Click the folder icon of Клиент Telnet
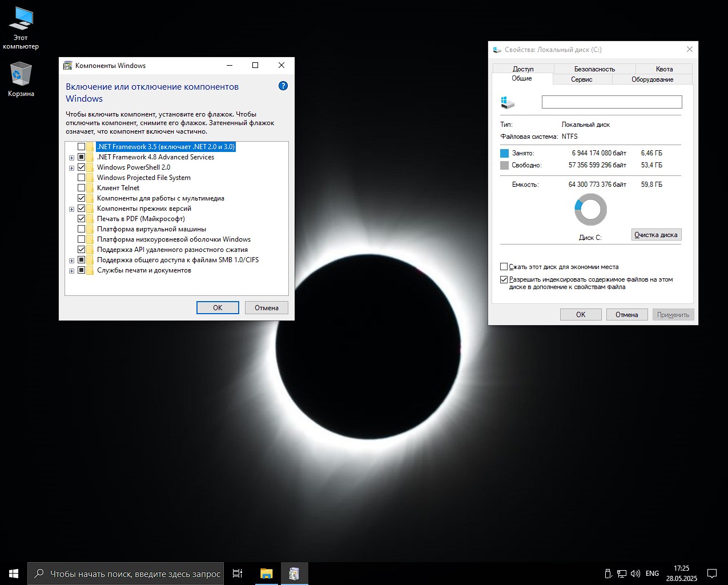Viewport: 728px width, 585px height. (90, 188)
